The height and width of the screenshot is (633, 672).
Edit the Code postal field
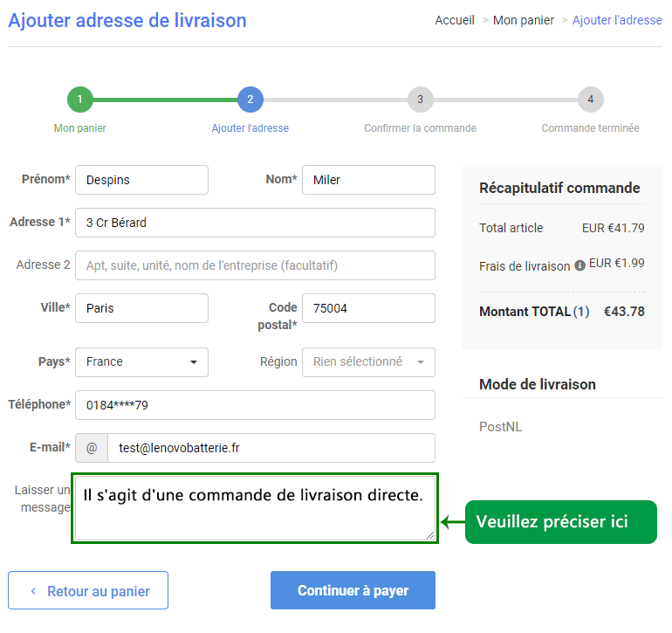(x=368, y=308)
